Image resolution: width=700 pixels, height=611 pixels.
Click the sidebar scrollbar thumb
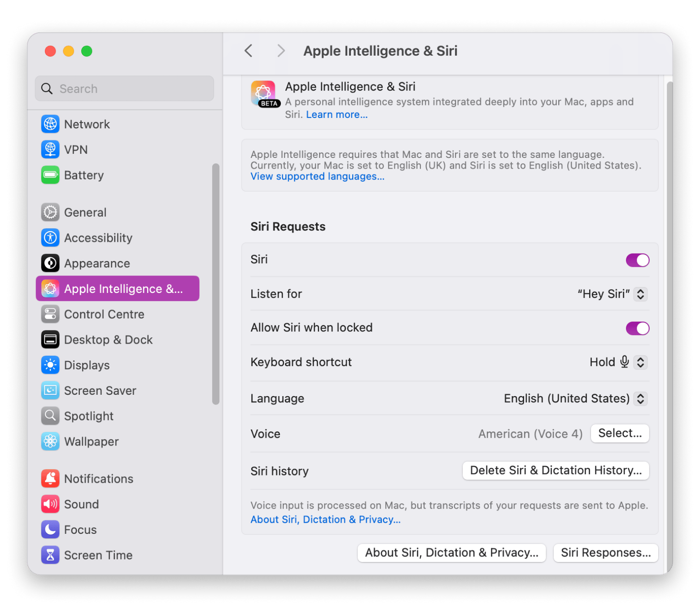(x=216, y=284)
